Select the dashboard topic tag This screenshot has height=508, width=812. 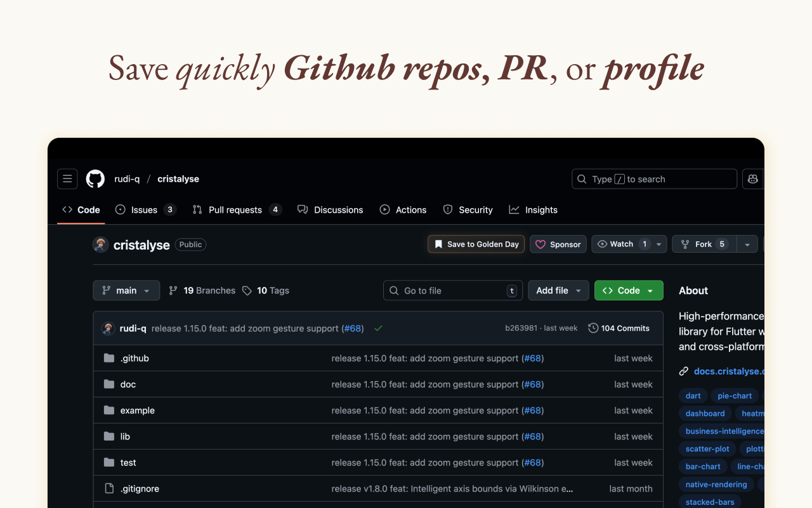705,413
